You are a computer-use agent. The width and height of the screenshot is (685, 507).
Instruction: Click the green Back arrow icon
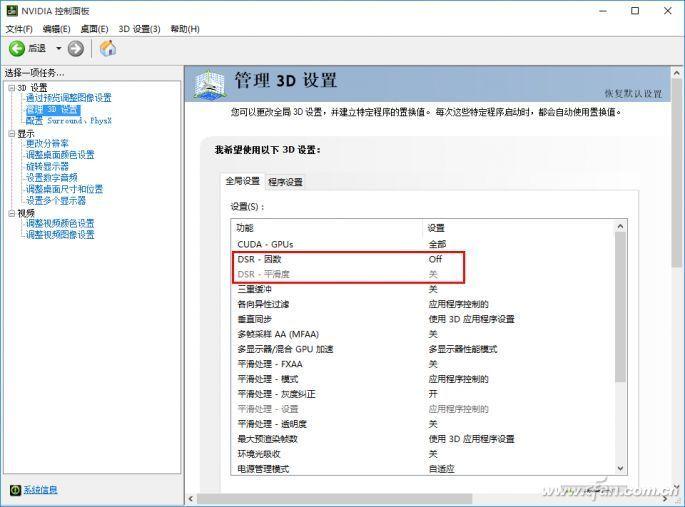[x=17, y=48]
